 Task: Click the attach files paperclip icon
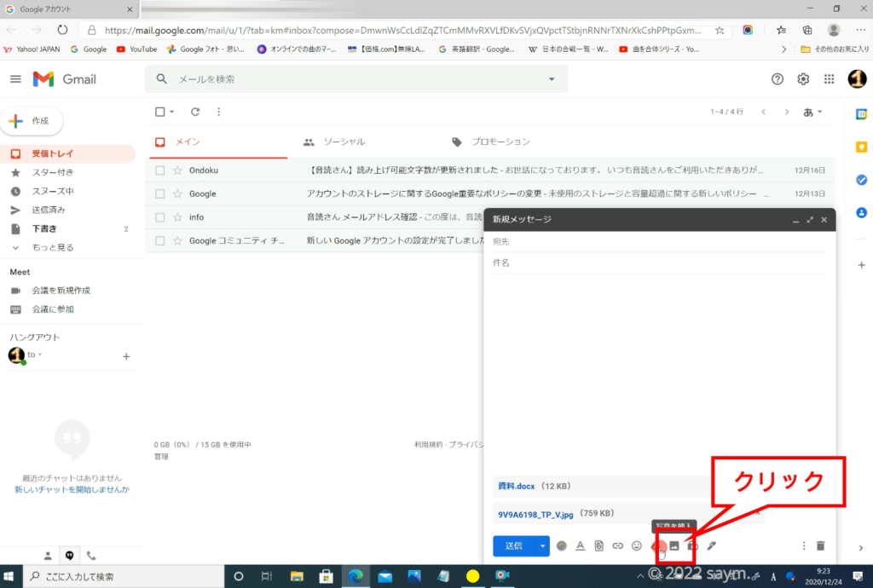598,545
